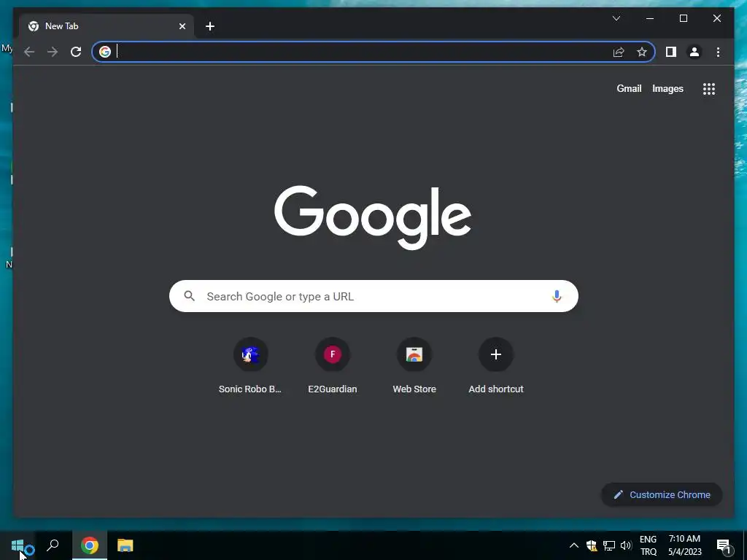Bookmark this tab with the star icon
This screenshot has width=747, height=560.
point(642,52)
